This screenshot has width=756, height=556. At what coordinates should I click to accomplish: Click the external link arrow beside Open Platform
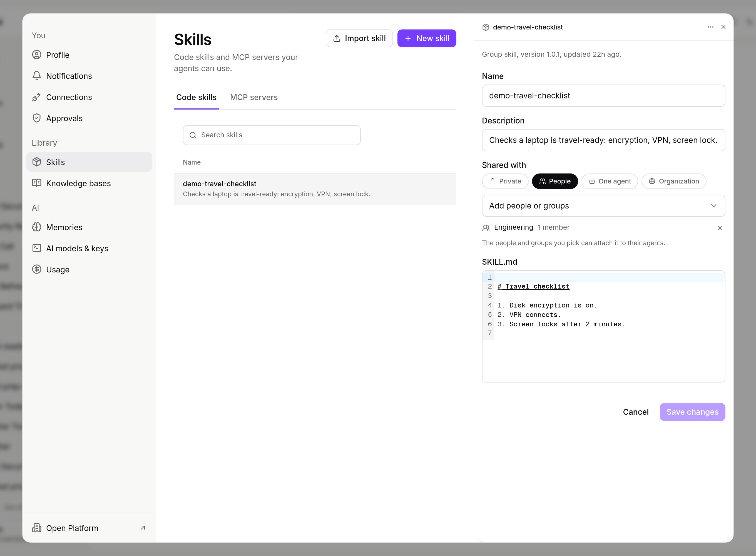pos(143,528)
